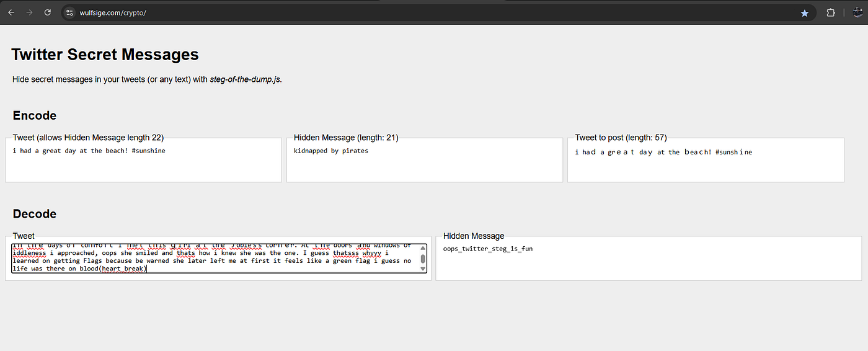Click the 'oops_twitter_steg_1s_fun' decoded text

click(x=488, y=249)
